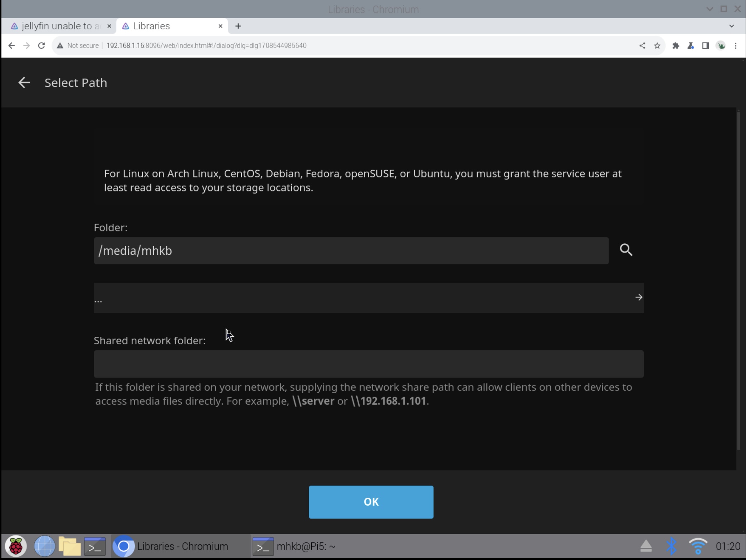Click the folder search magnifier icon

626,250
